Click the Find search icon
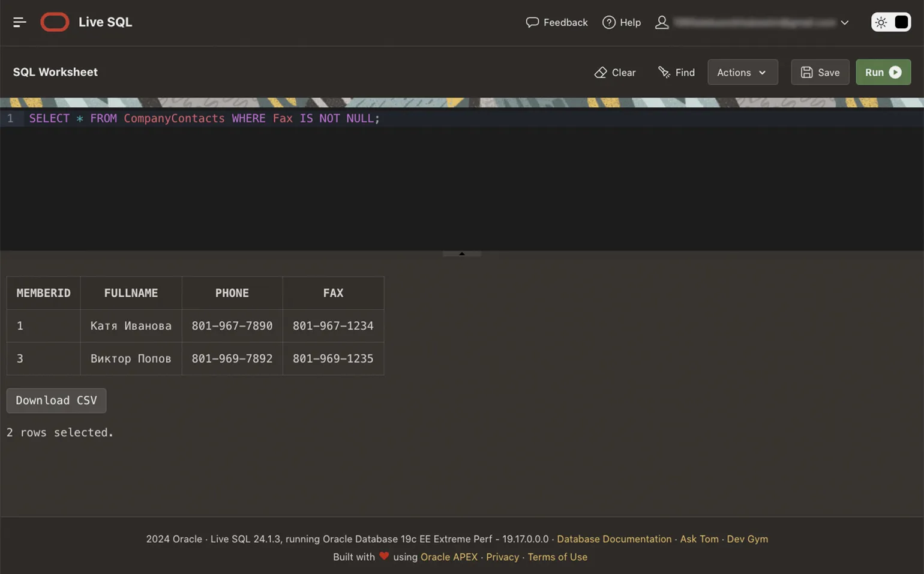Image resolution: width=924 pixels, height=574 pixels. (x=664, y=73)
